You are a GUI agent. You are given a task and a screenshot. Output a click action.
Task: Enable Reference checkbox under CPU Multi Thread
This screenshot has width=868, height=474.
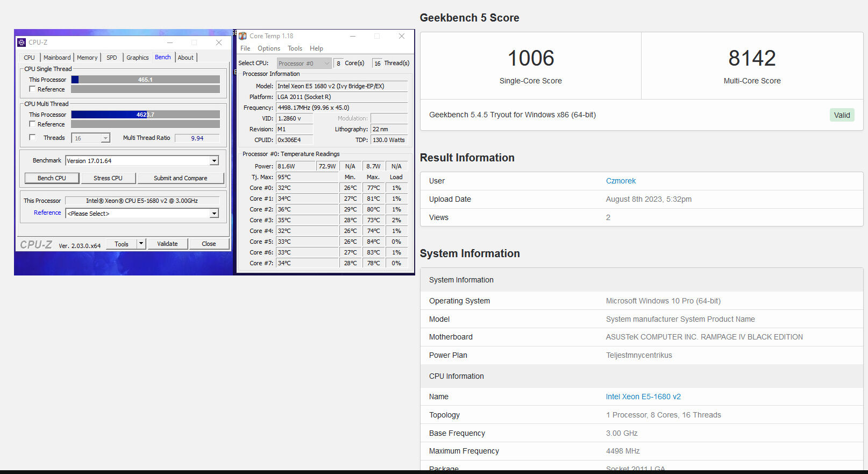coord(32,124)
